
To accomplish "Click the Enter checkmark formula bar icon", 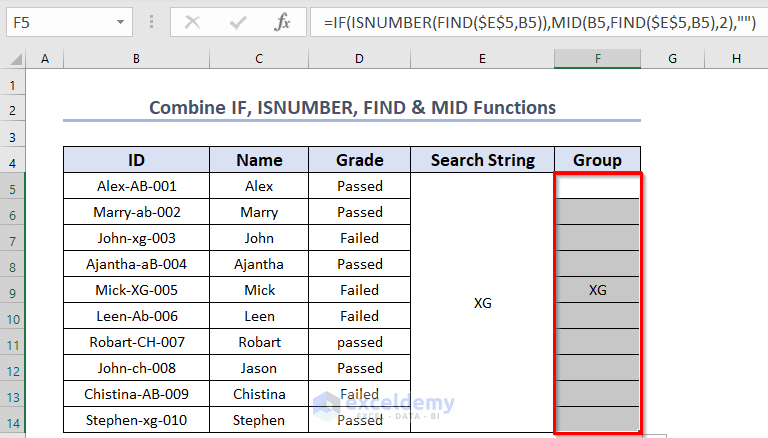I will [238, 21].
